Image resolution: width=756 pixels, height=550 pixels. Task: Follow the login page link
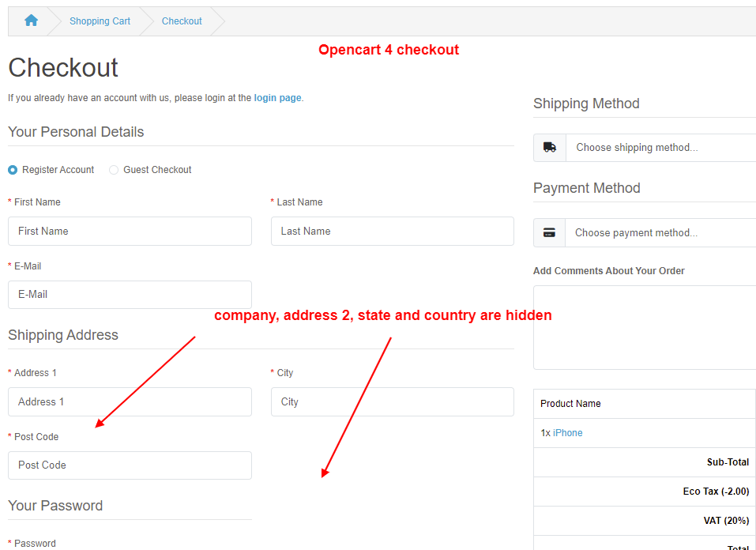pyautogui.click(x=277, y=98)
